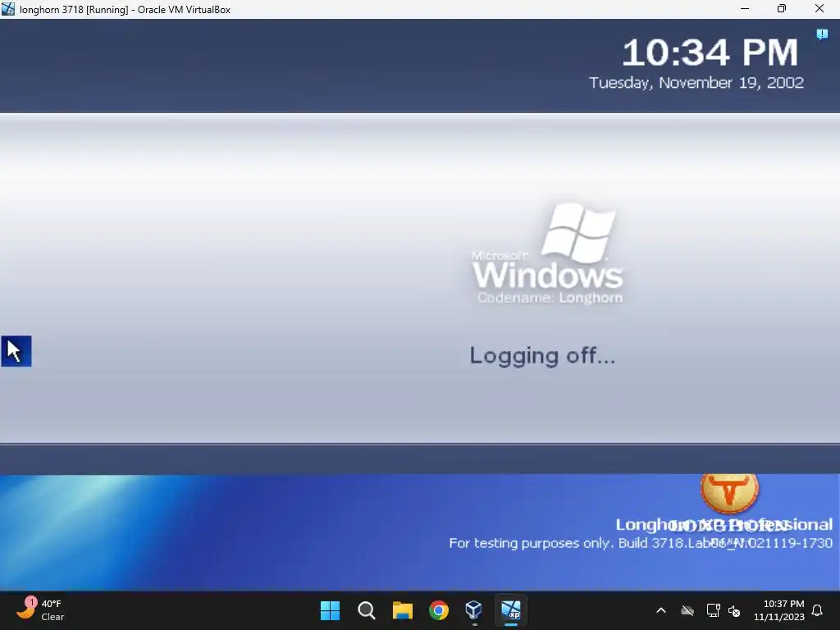Switch to the running longhorn VM taskbar icon
The image size is (840, 630).
(x=510, y=610)
